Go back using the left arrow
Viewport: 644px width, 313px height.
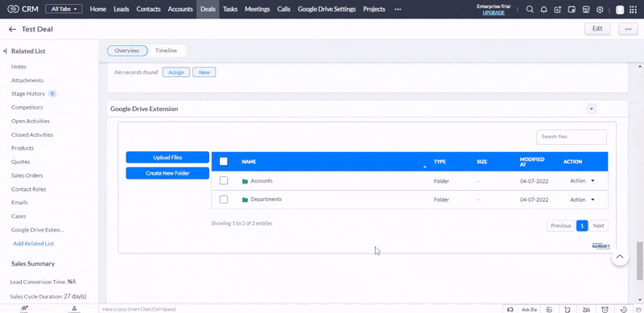(x=12, y=29)
